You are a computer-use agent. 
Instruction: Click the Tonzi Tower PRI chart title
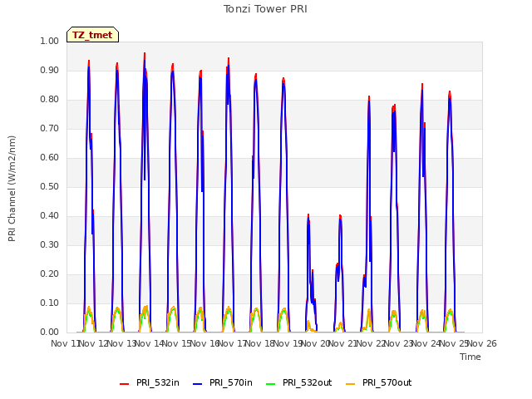[265, 9]
